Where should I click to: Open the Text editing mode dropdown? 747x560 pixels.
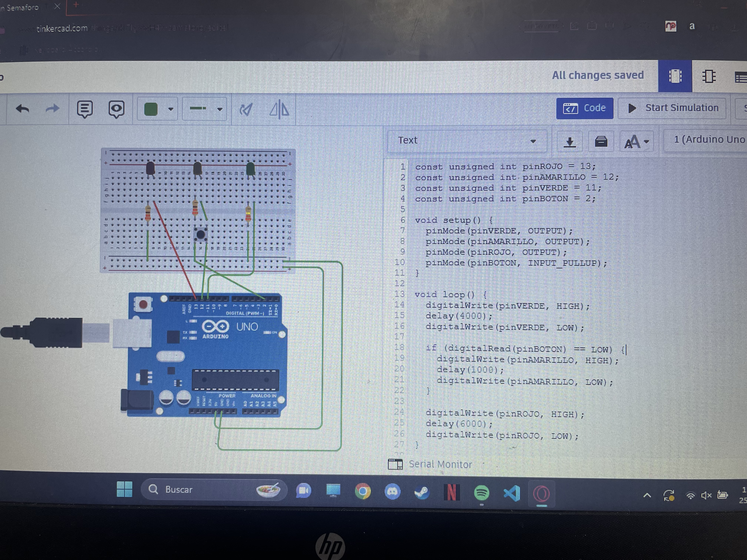(x=466, y=140)
